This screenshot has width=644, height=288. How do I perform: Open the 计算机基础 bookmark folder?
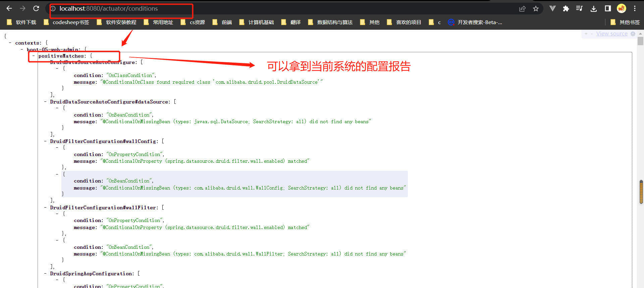click(257, 22)
